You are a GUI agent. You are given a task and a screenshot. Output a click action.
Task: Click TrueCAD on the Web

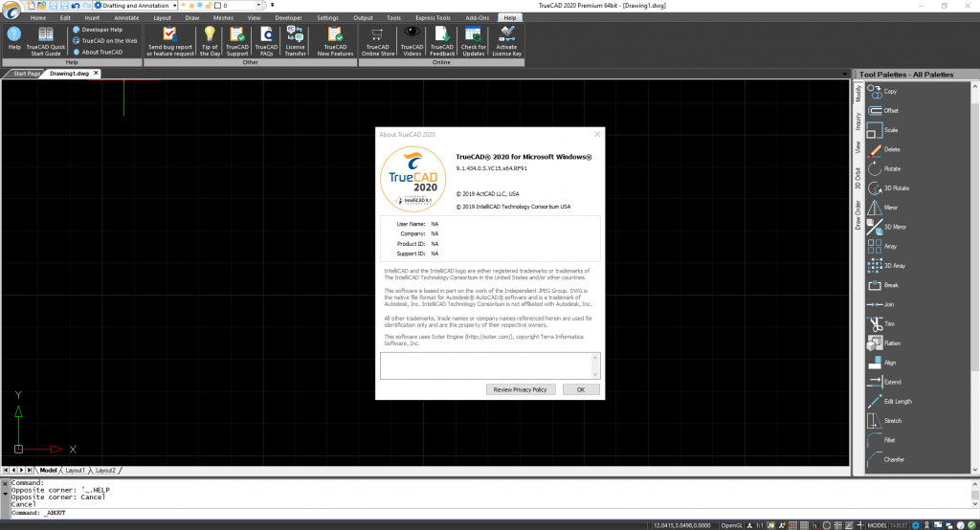[x=105, y=40]
